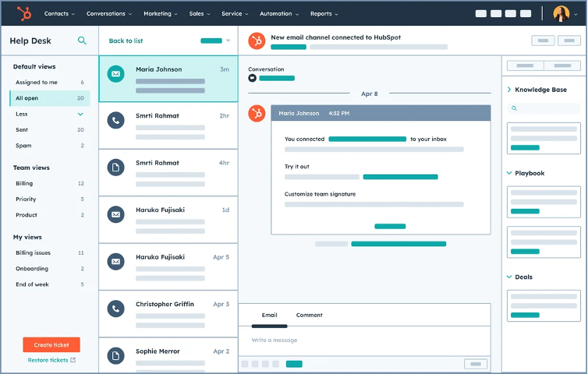Click the chat bubble icon under Conversation
This screenshot has width=588, height=374.
pos(253,78)
